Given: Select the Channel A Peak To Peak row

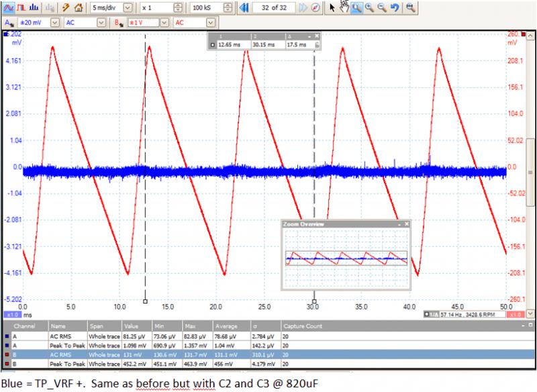Looking at the screenshot, I should pos(269,346).
